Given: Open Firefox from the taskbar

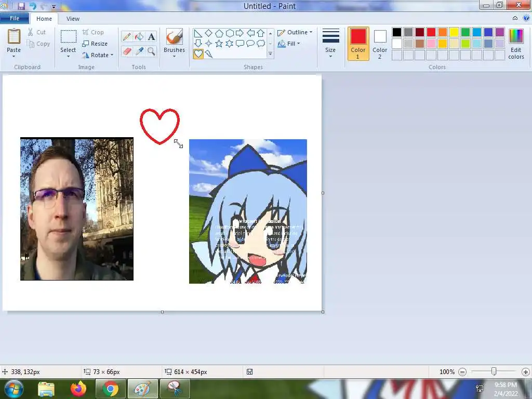Looking at the screenshot, I should pos(78,389).
